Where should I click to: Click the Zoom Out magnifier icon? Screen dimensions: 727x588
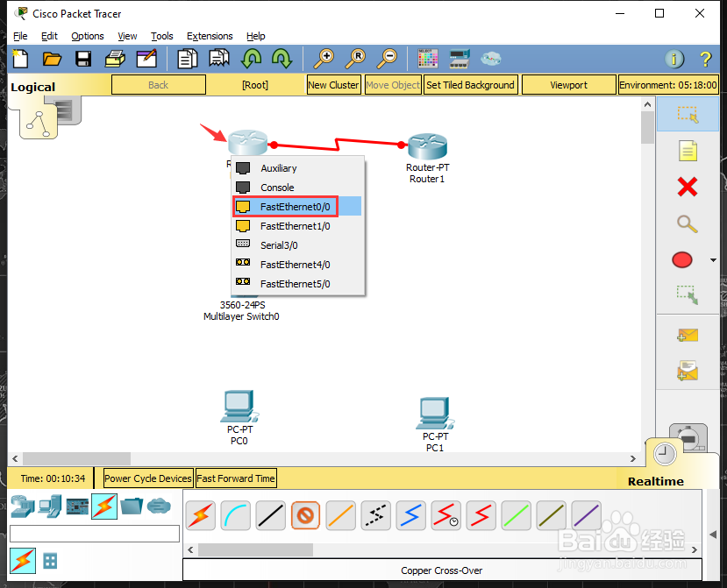pyautogui.click(x=387, y=59)
